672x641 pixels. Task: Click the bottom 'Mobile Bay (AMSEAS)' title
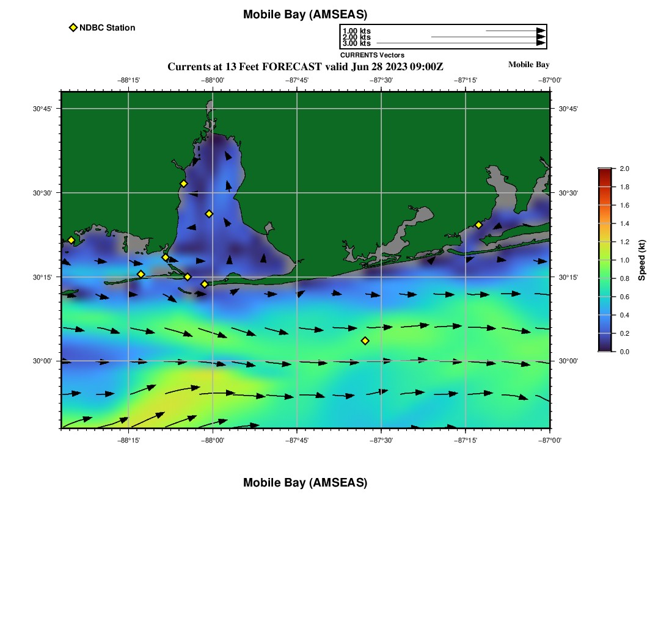[305, 483]
